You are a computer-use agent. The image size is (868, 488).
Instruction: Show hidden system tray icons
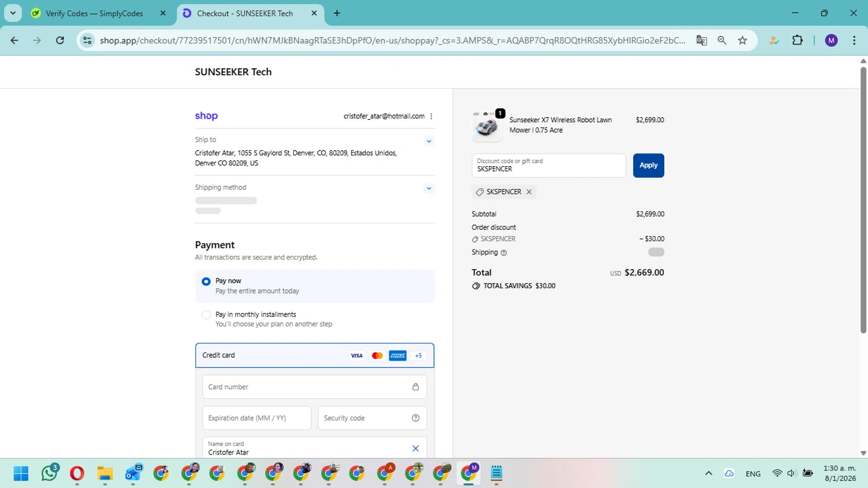(708, 474)
